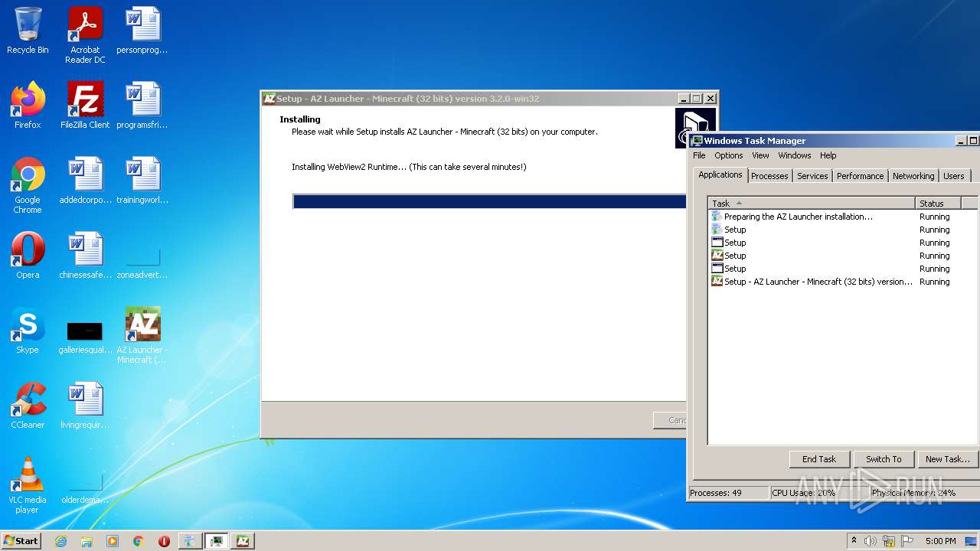Open the File menu in Task Manager

coord(699,155)
